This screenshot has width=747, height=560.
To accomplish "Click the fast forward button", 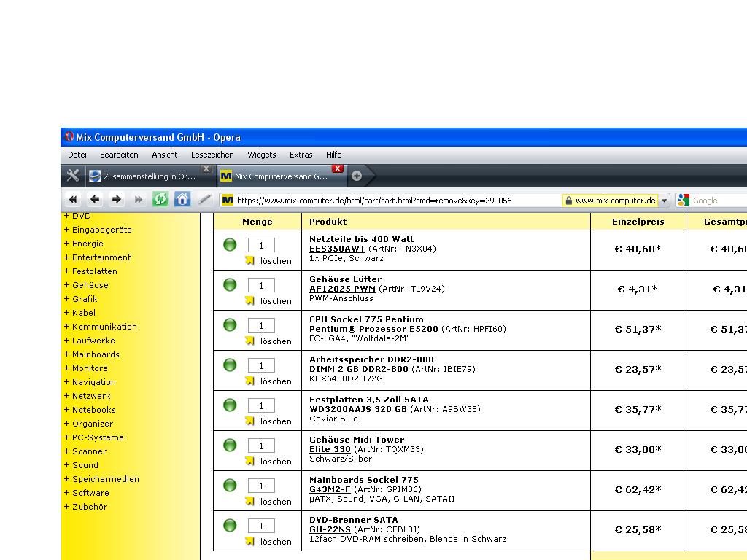I will 138,200.
